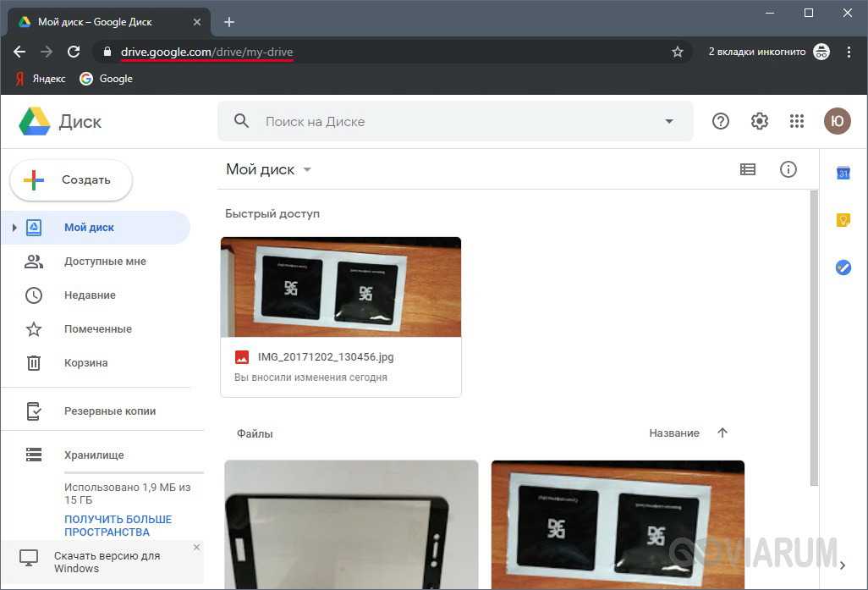
Task: Switch to list view layout
Action: pyautogui.click(x=748, y=170)
